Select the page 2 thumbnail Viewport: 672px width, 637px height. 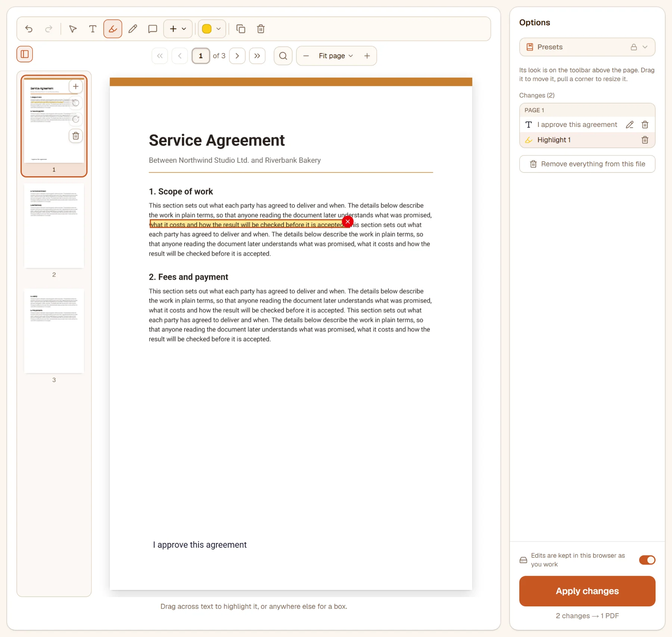click(54, 226)
